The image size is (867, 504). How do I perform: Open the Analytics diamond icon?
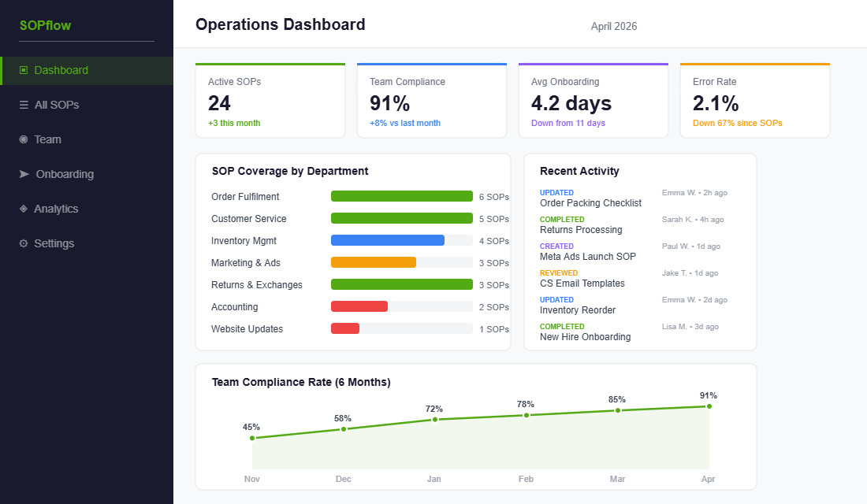pyautogui.click(x=23, y=209)
